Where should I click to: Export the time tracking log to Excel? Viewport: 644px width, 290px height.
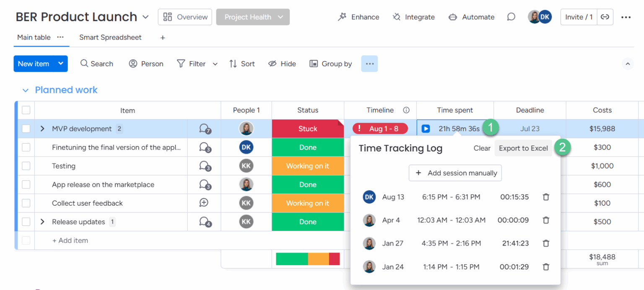pos(523,148)
